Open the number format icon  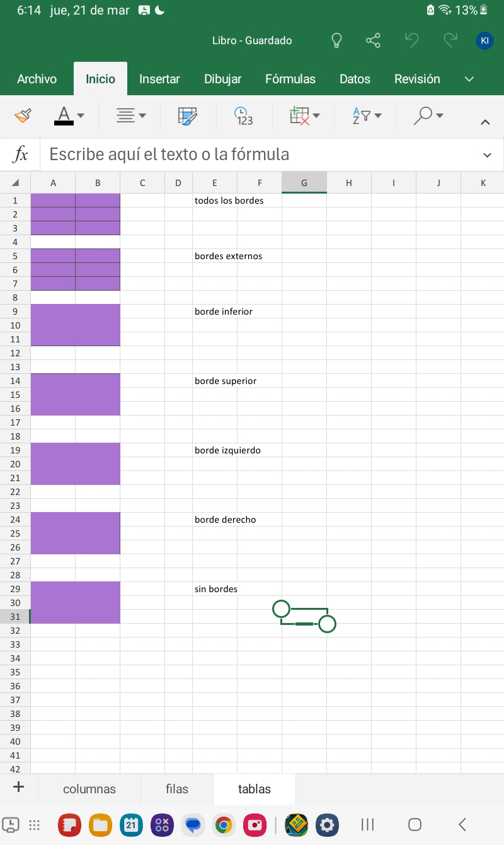click(x=243, y=115)
